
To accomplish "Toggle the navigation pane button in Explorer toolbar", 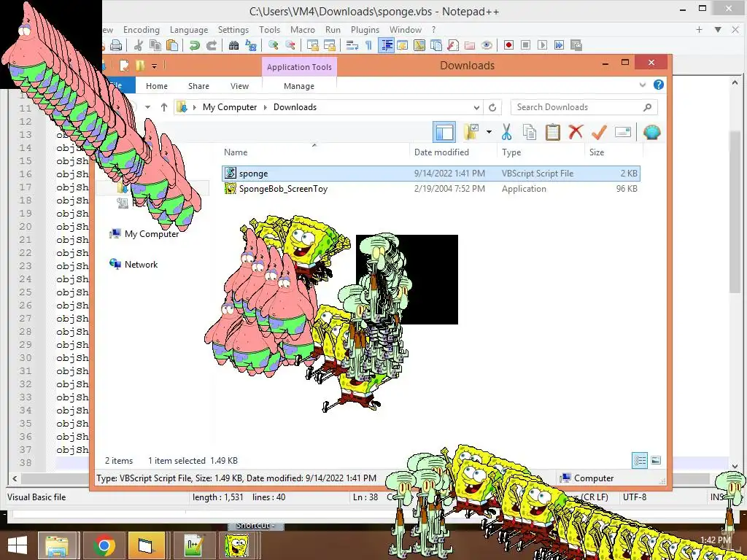I will (444, 133).
